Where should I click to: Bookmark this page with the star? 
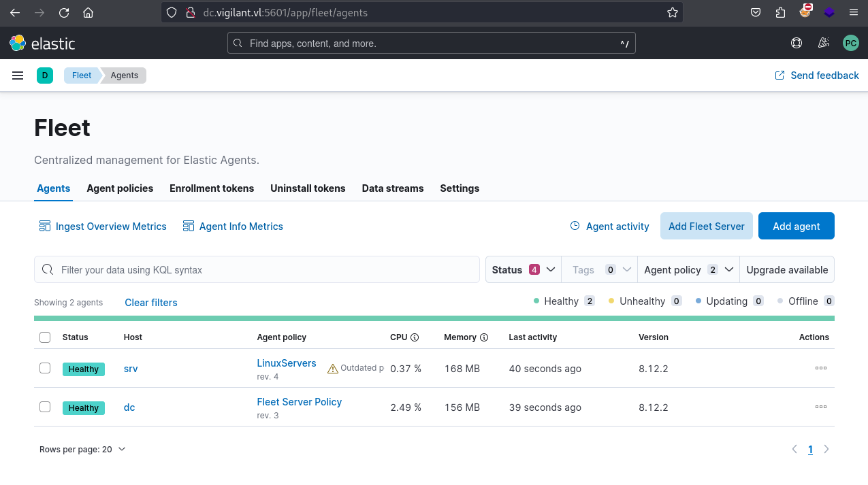(673, 12)
